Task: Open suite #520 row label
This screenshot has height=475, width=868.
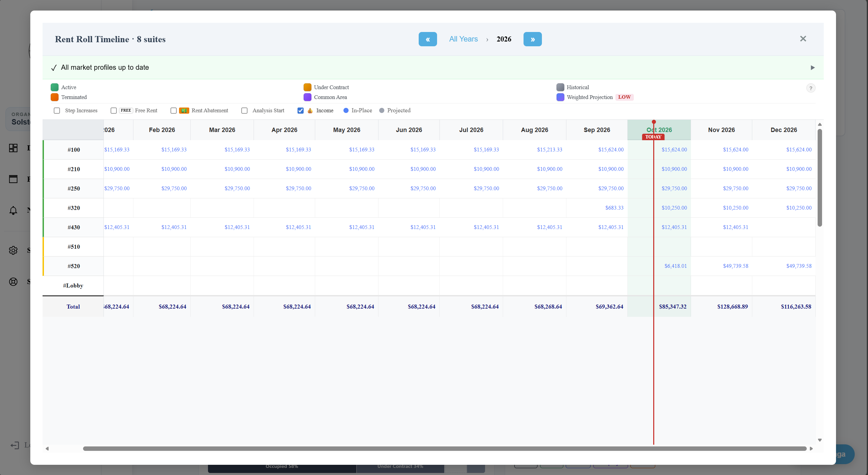Action: pyautogui.click(x=74, y=266)
